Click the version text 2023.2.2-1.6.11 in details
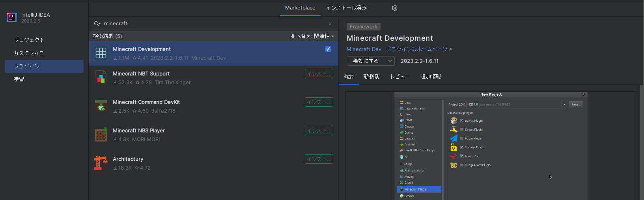This screenshot has height=200, width=644. click(420, 61)
